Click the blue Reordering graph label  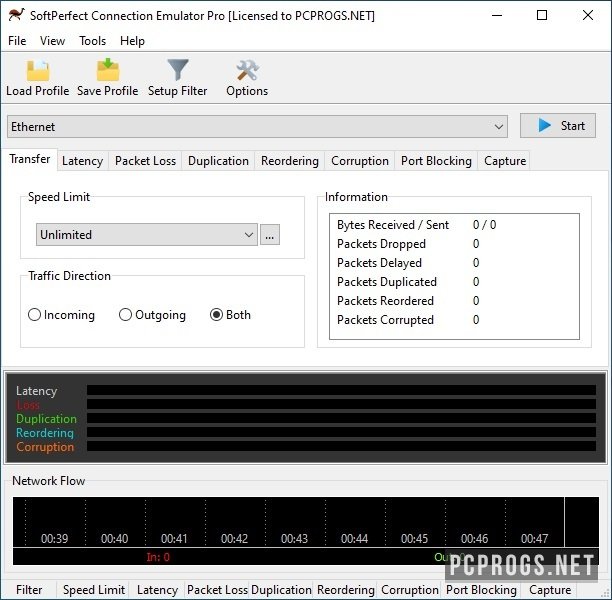pos(45,433)
